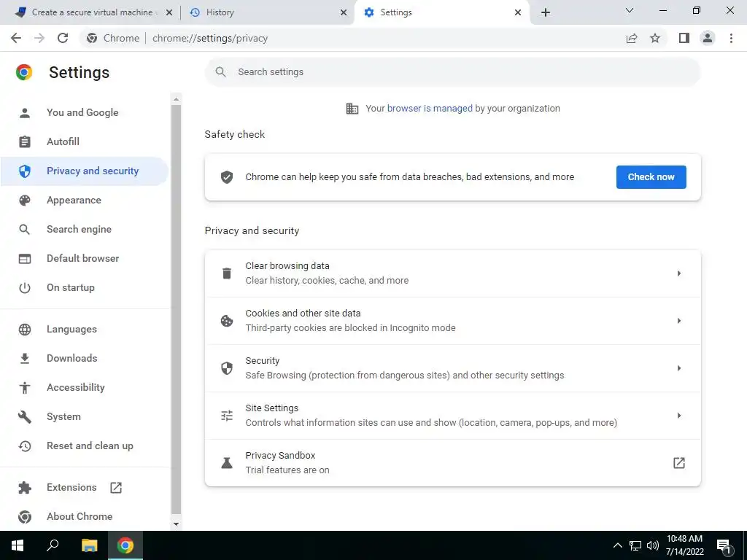This screenshot has height=560, width=747.
Task: Open File Explorer from the taskbar
Action: (x=89, y=545)
